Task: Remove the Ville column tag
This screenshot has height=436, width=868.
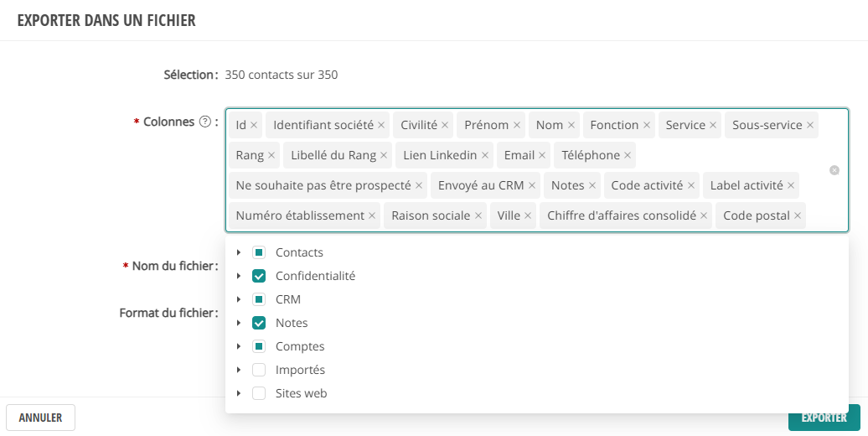Action: [528, 216]
